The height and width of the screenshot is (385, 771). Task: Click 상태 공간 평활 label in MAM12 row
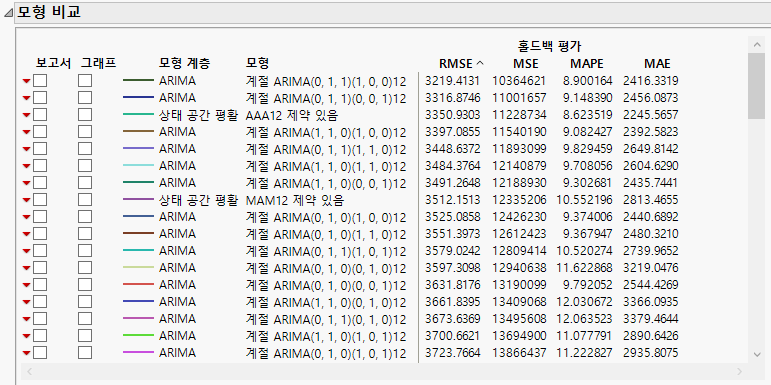tap(198, 200)
